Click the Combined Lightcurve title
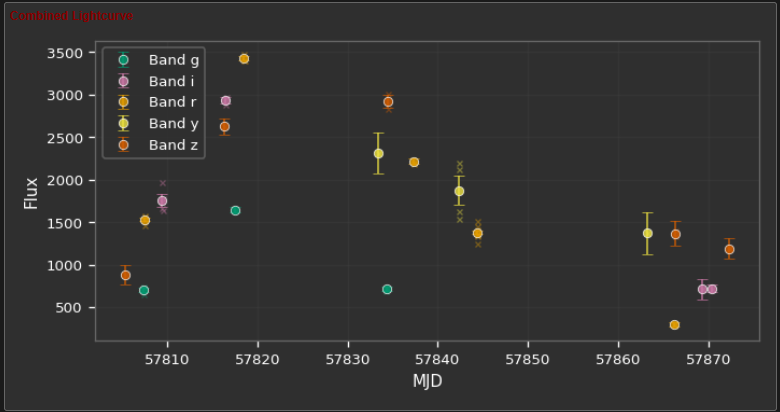The width and height of the screenshot is (780, 412). pos(72,16)
